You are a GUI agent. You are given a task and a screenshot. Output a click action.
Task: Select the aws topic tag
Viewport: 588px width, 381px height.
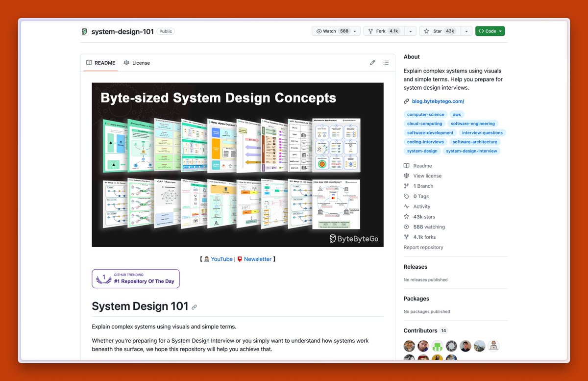coord(457,114)
